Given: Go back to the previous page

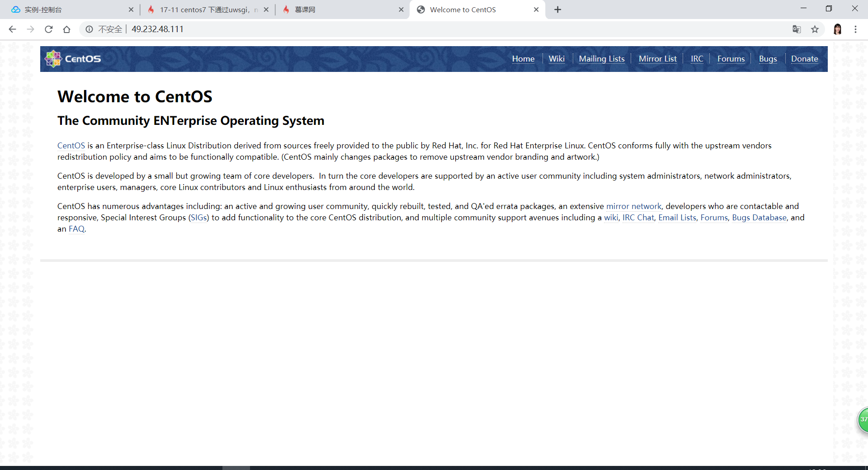Looking at the screenshot, I should (x=12, y=29).
